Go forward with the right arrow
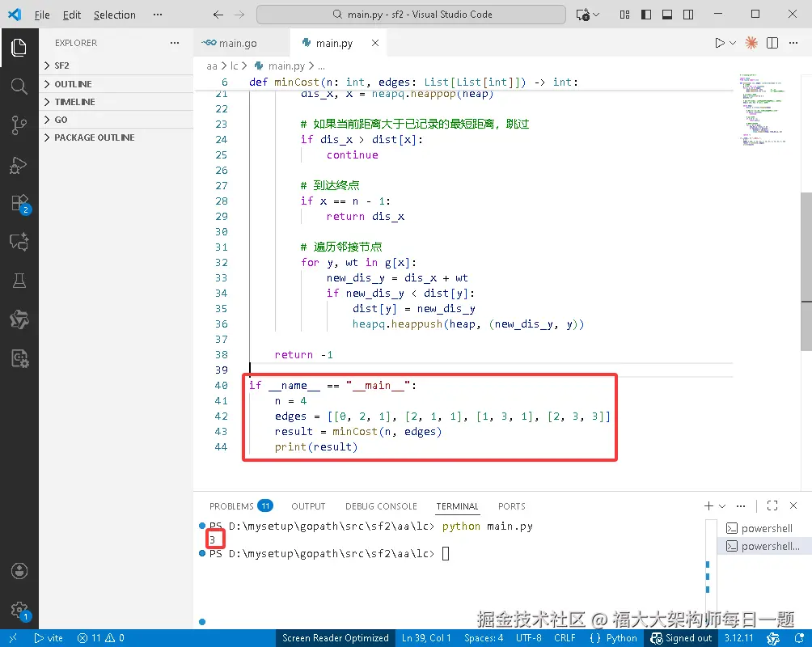 (239, 15)
